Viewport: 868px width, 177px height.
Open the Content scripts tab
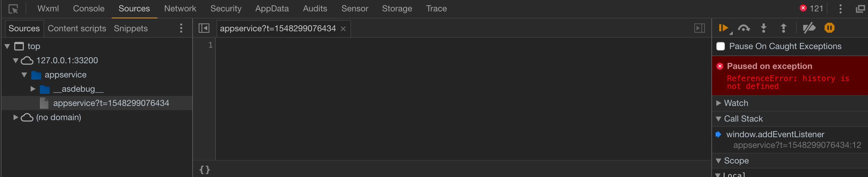77,28
